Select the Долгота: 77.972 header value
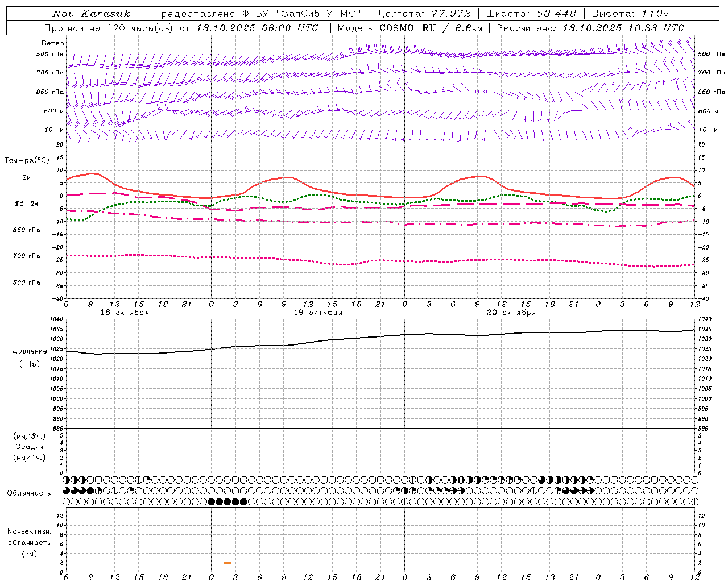The image size is (728, 582). pyautogui.click(x=424, y=14)
